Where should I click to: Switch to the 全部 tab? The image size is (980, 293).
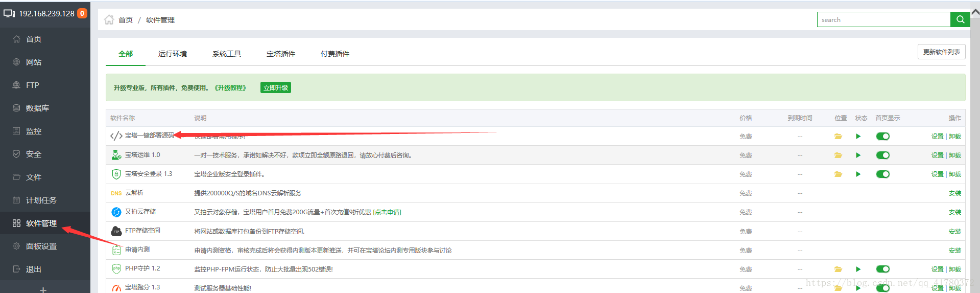click(126, 54)
